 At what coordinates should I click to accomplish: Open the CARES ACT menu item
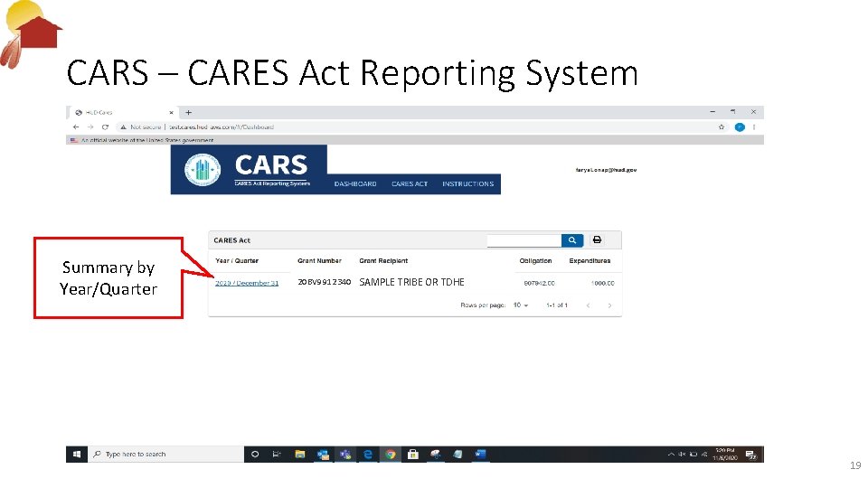[x=410, y=183]
